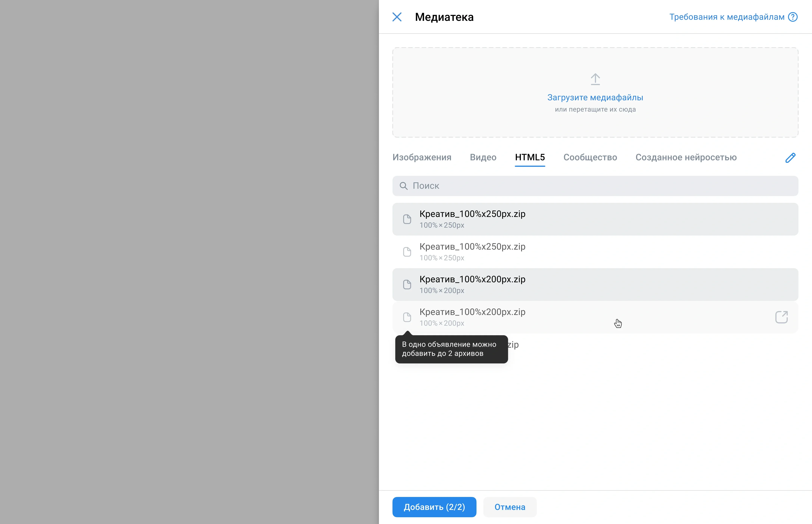Click the search magnifier icon
Image resolution: width=812 pixels, height=524 pixels.
pyautogui.click(x=403, y=186)
